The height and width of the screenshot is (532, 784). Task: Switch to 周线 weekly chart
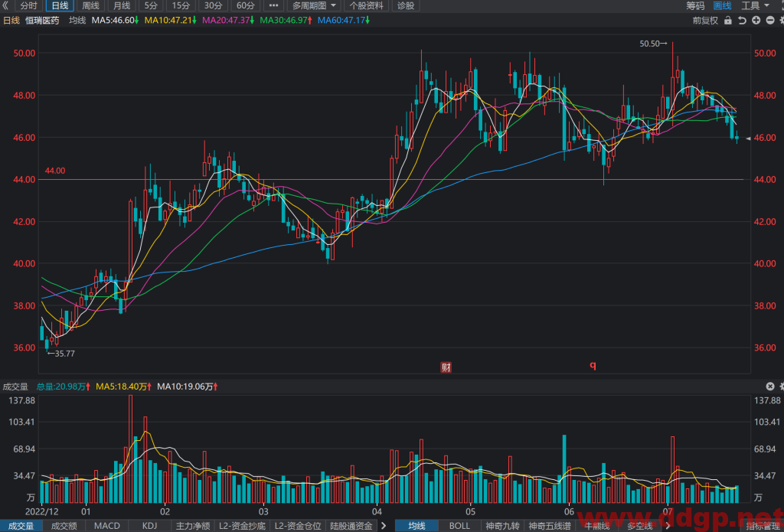pos(90,5)
